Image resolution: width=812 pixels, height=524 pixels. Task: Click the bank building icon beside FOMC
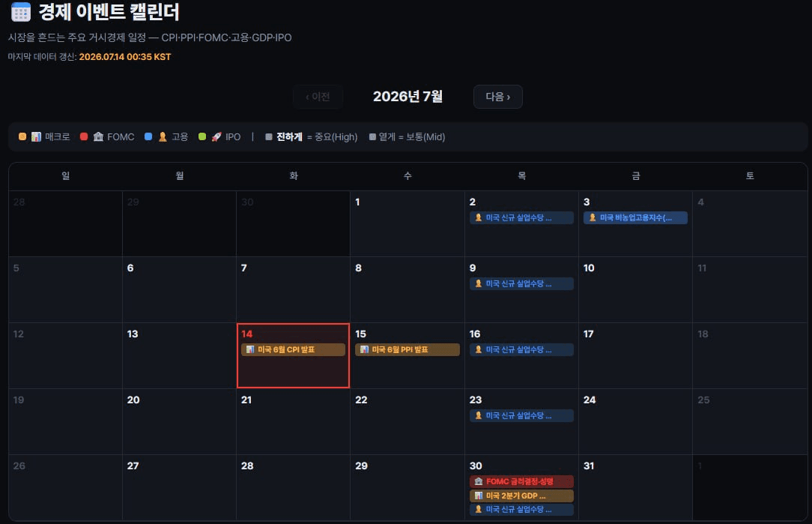point(98,137)
